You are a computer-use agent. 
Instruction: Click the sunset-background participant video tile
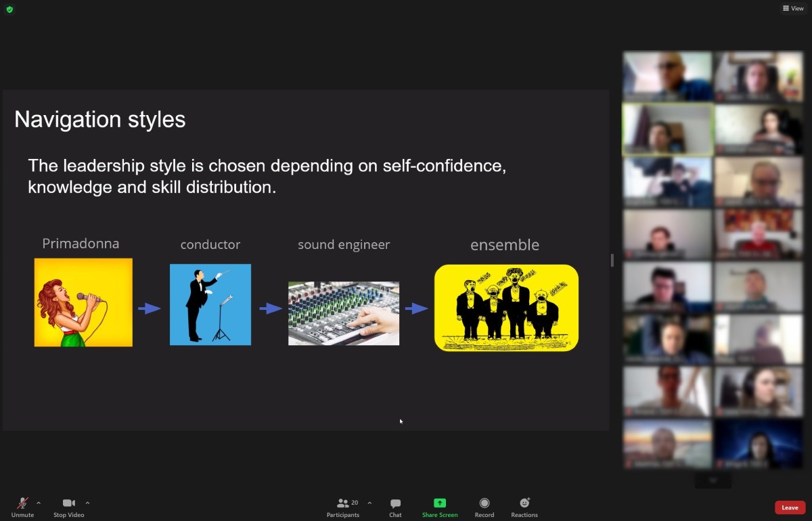(667, 443)
